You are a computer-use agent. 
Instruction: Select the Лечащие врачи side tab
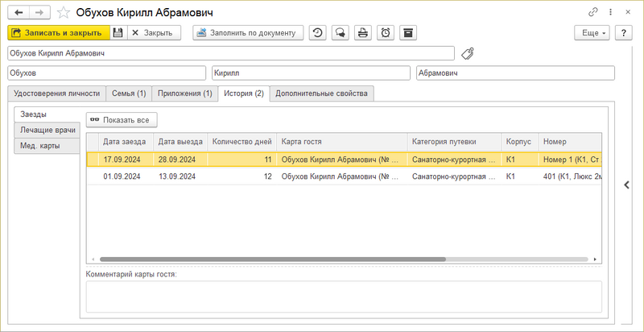point(47,131)
